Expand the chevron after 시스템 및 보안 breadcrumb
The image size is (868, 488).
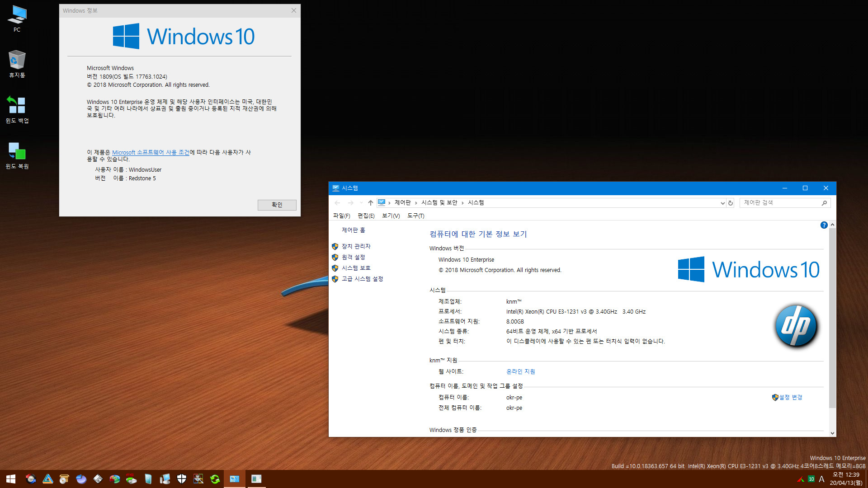(x=462, y=203)
